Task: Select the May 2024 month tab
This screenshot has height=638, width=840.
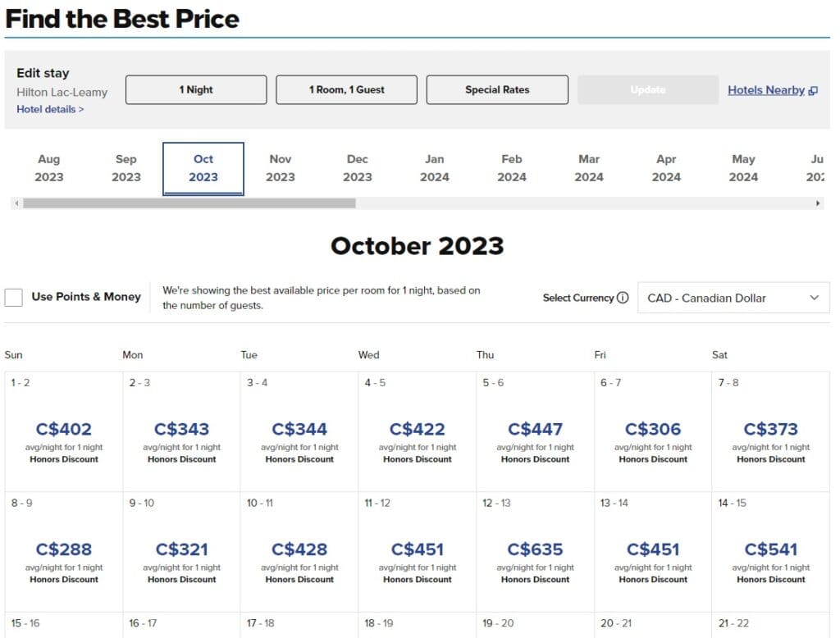Action: [x=743, y=168]
